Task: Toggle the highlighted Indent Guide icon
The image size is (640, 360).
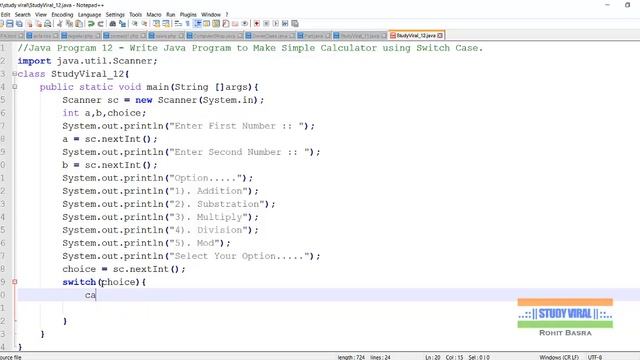Action: pyautogui.click(x=197, y=24)
